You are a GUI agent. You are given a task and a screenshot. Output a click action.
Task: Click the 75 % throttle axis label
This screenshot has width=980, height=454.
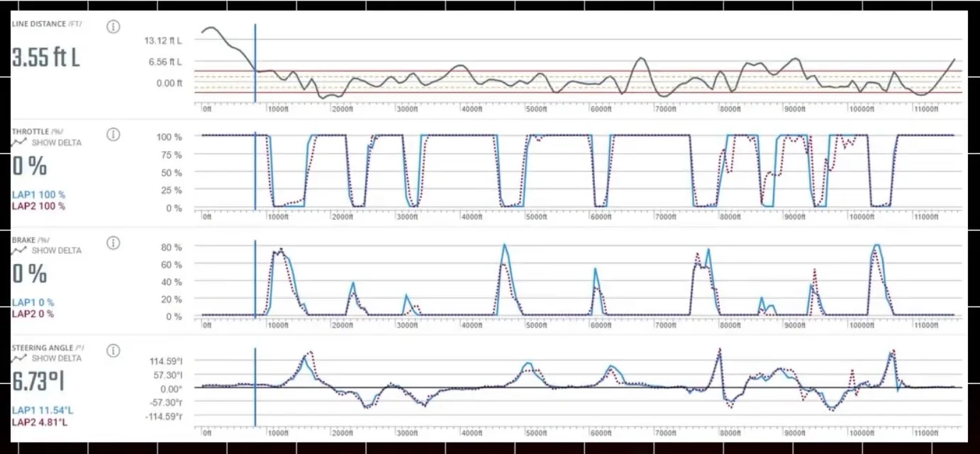click(x=172, y=155)
